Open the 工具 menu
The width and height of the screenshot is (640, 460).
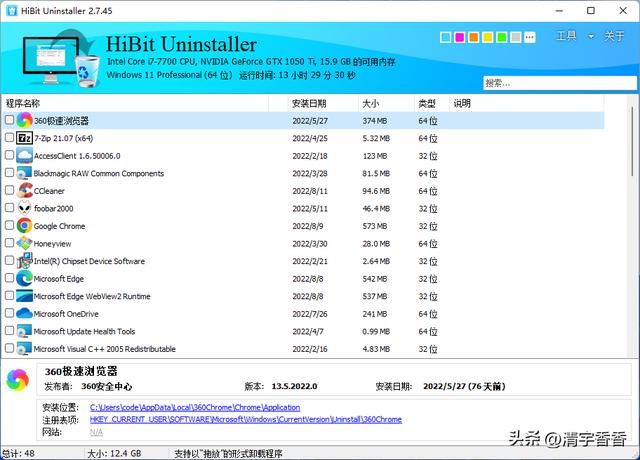tap(566, 36)
